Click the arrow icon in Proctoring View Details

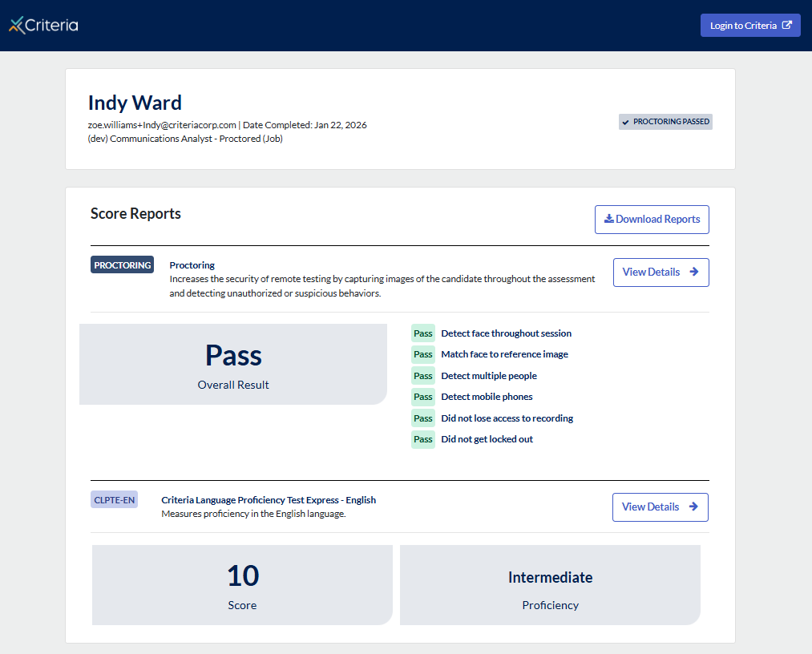coord(694,272)
